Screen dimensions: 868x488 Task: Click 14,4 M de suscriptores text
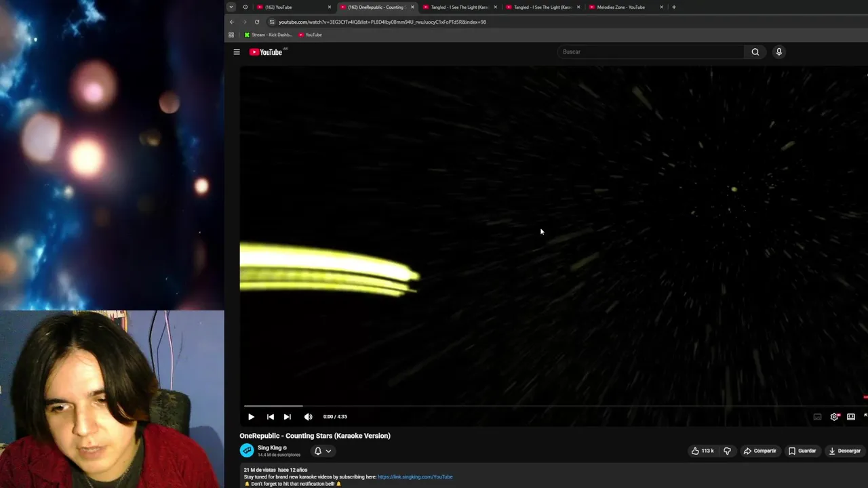(279, 455)
